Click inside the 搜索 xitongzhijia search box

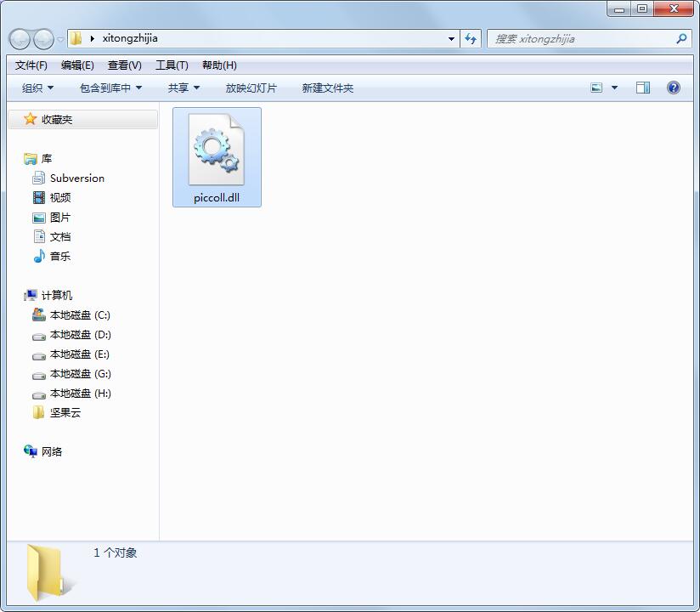(586, 38)
